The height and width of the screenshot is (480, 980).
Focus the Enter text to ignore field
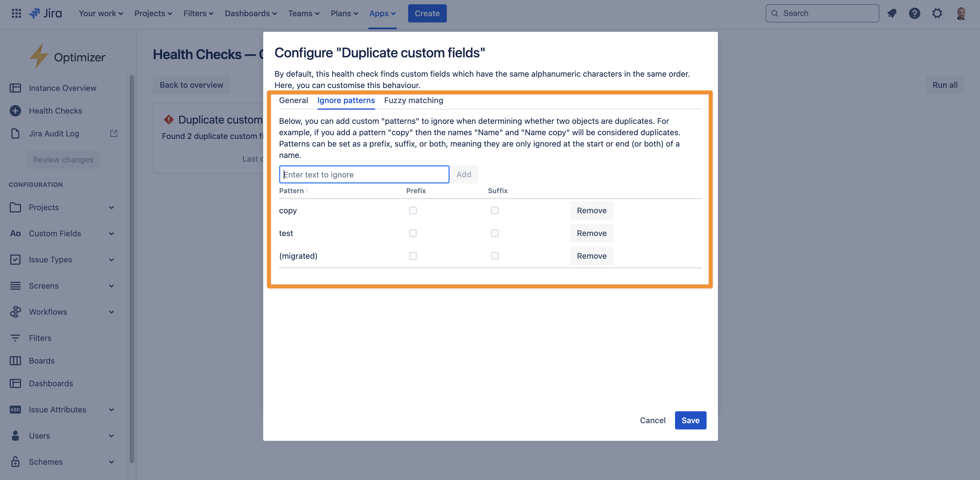[364, 174]
